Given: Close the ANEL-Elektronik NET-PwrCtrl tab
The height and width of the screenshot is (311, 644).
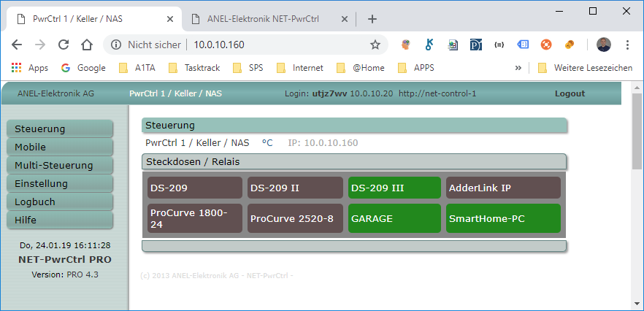Looking at the screenshot, I should coord(345,19).
